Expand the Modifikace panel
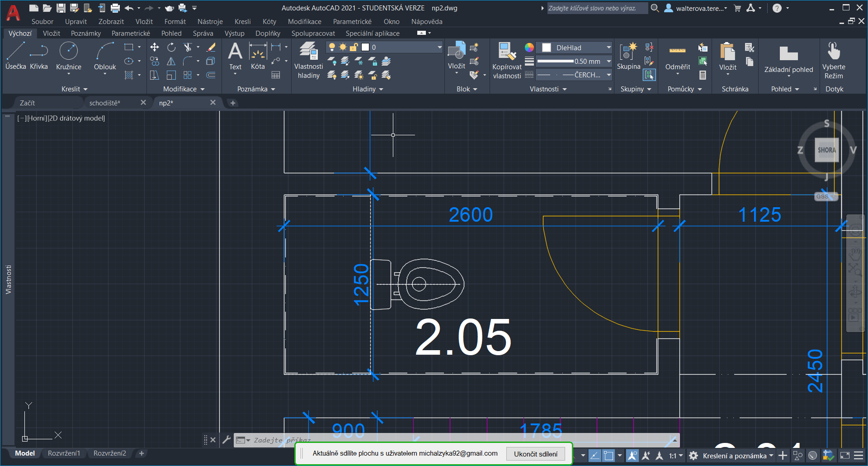 184,89
